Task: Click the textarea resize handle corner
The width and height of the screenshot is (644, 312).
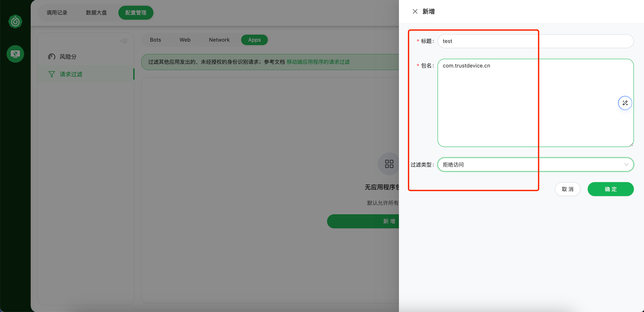Action: point(632,145)
